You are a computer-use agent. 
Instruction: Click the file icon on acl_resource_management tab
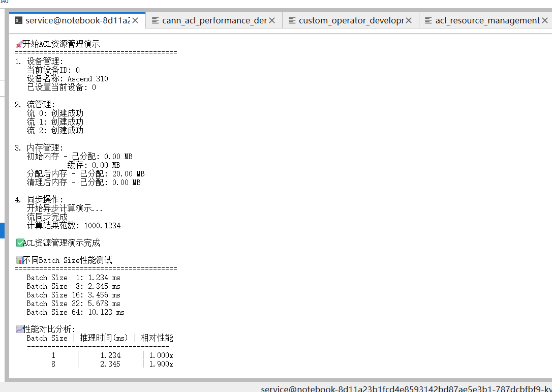tap(428, 20)
